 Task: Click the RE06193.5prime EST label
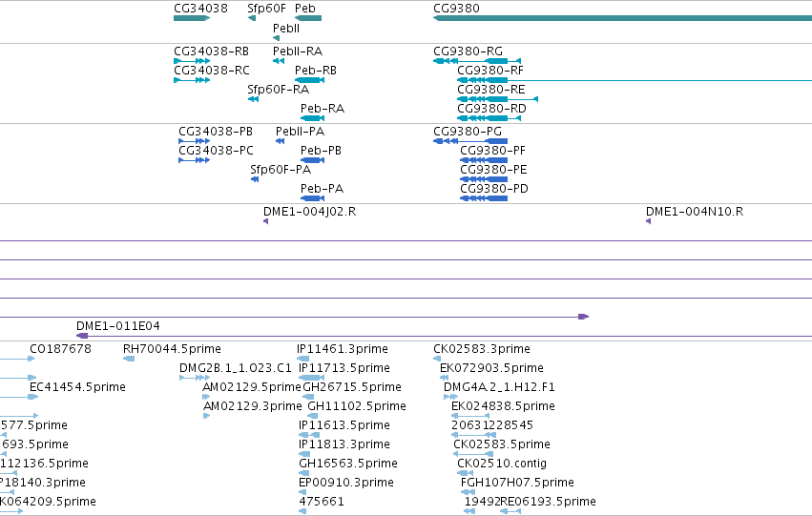point(549,502)
